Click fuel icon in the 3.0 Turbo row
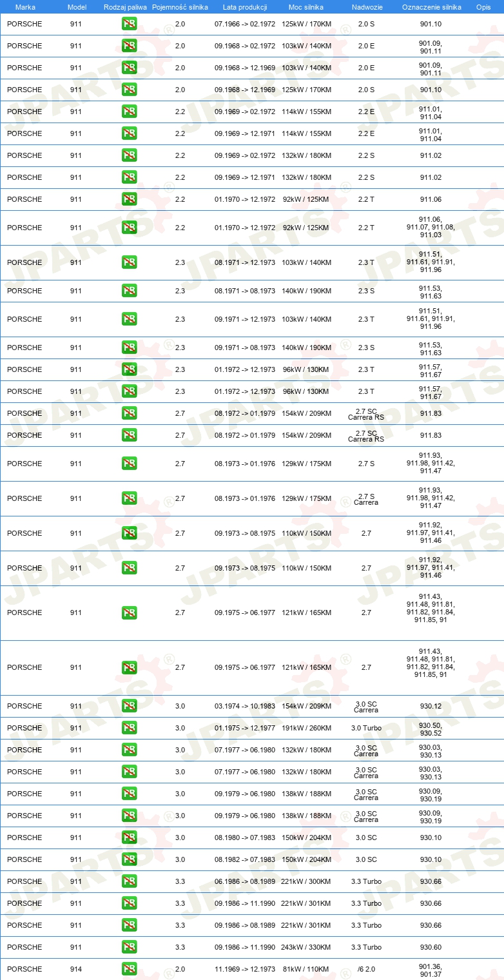This screenshot has height=980, width=504. point(129,728)
